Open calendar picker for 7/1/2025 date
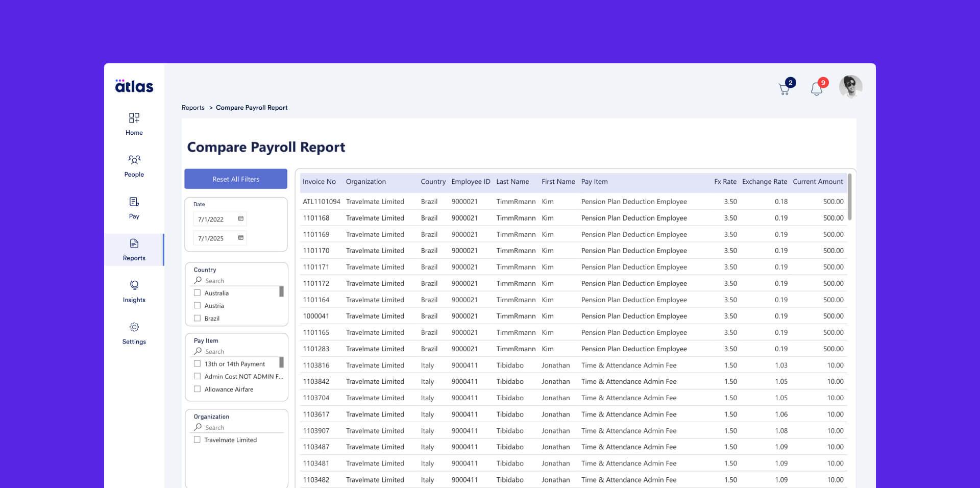 click(x=241, y=237)
